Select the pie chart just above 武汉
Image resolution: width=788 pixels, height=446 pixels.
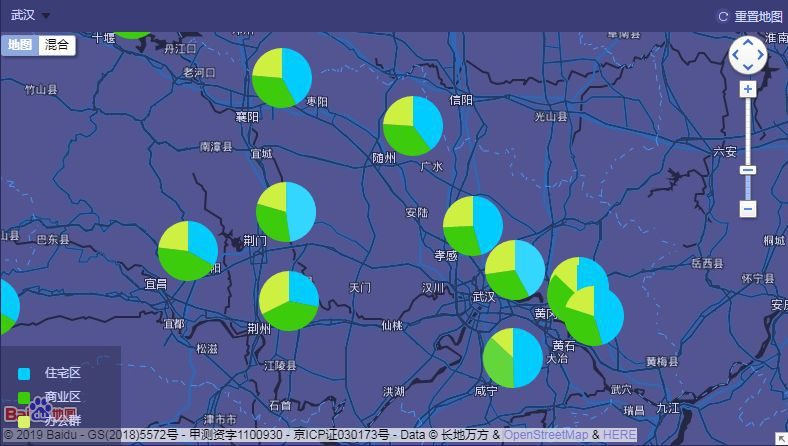click(515, 270)
